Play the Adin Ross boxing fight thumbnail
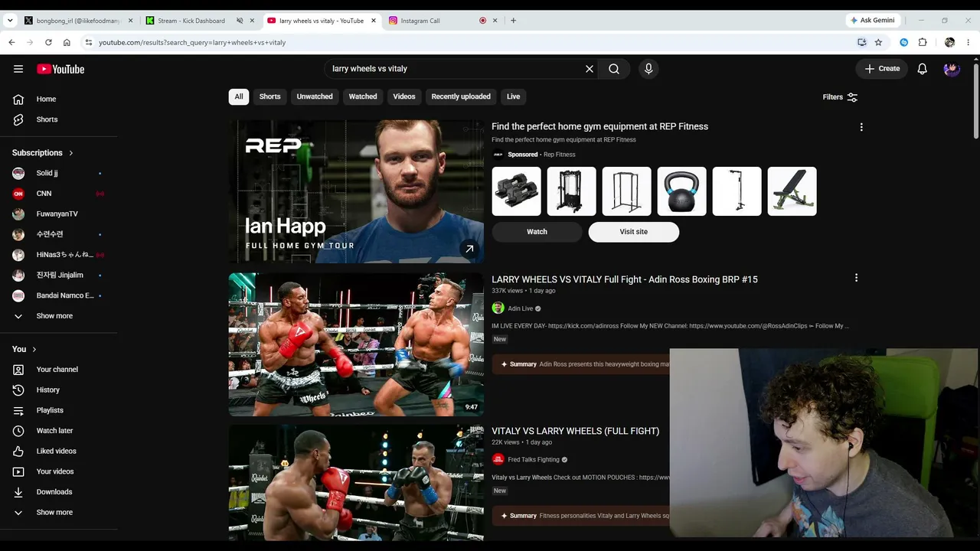The height and width of the screenshot is (551, 980). (356, 344)
